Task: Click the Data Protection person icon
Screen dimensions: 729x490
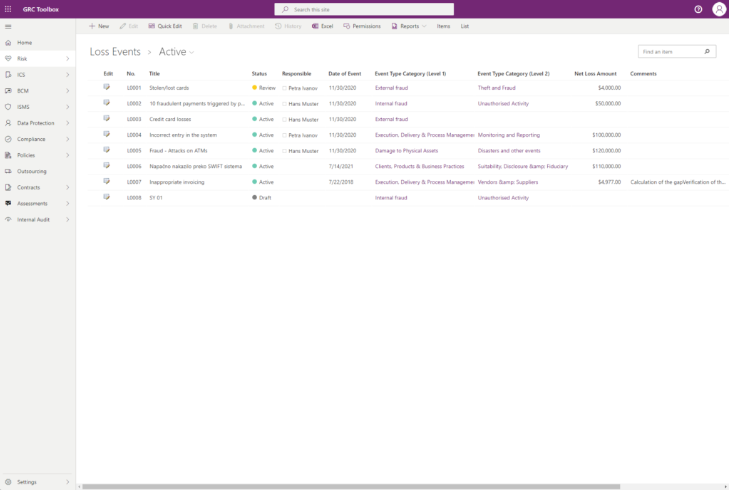Action: 8,123
